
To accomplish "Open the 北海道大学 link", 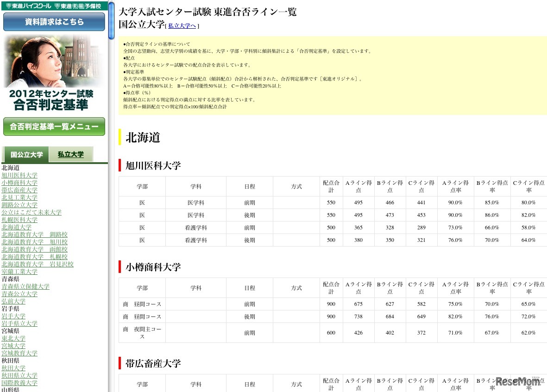I will pyautogui.click(x=18, y=227).
